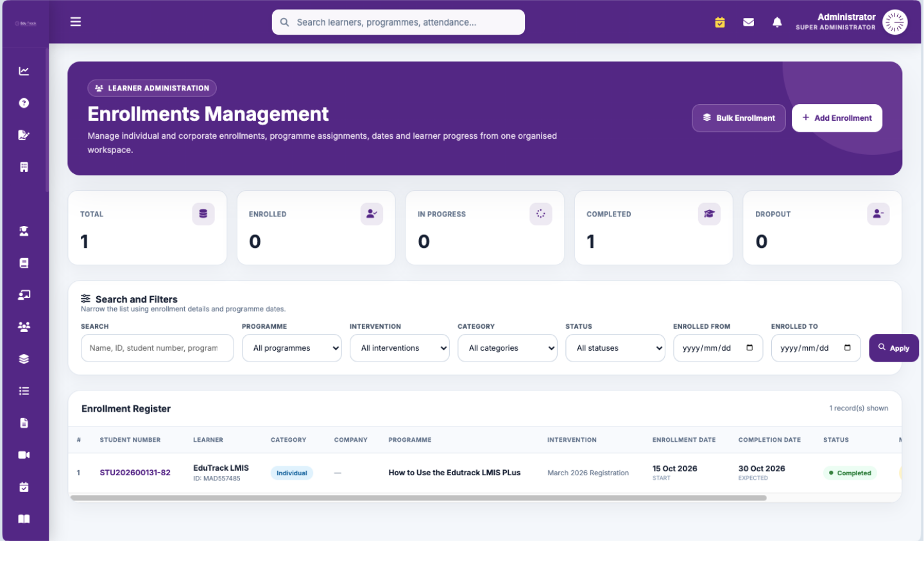The height and width of the screenshot is (578, 924).
Task: Click the LEARNER column header
Action: [x=209, y=441]
